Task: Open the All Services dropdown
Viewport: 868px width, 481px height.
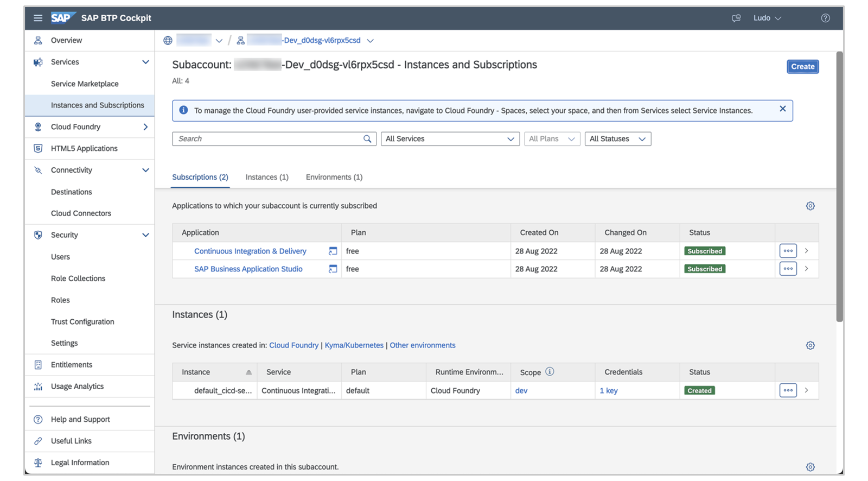Action: (450, 139)
